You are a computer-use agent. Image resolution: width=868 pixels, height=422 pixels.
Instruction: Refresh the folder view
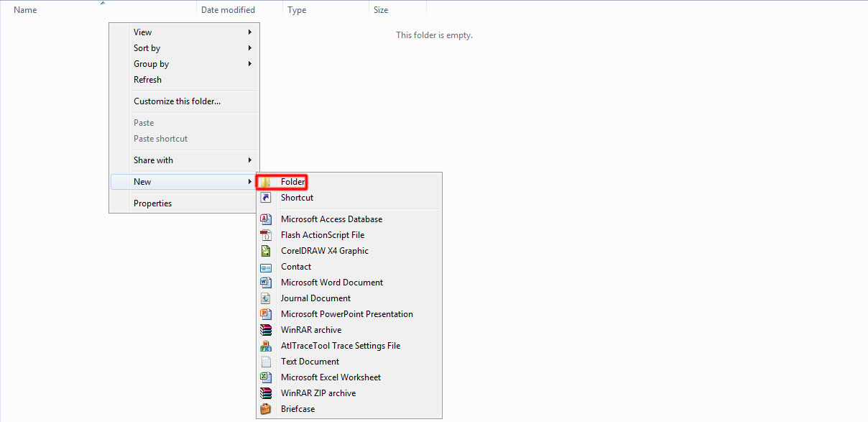(147, 79)
